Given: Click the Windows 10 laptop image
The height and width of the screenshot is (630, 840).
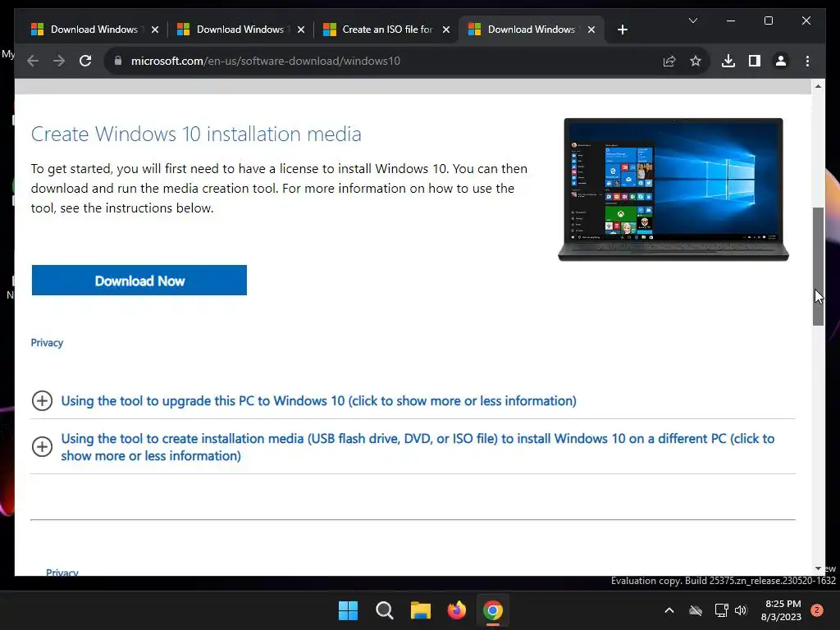Looking at the screenshot, I should tap(673, 189).
